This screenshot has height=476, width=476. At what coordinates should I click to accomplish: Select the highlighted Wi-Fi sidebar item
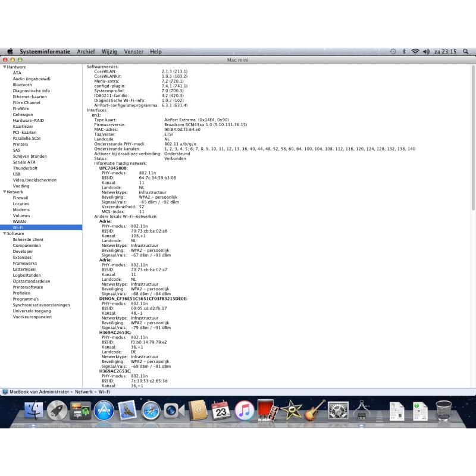pos(41,227)
